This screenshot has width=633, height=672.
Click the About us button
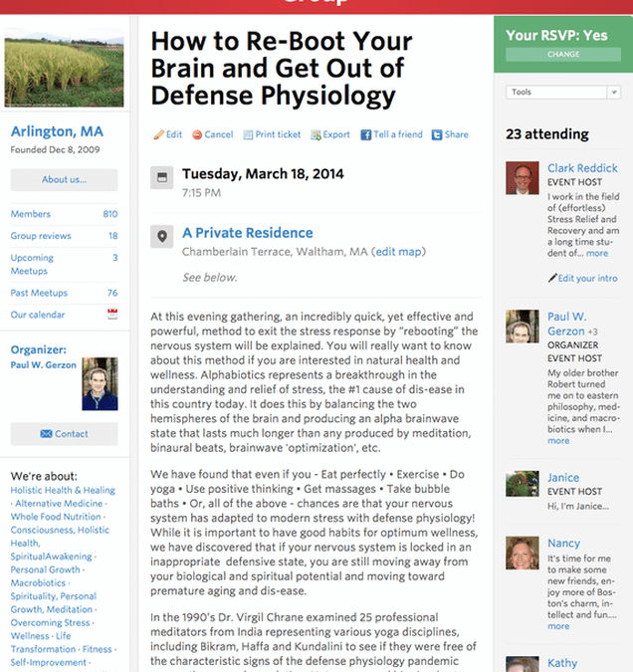pyautogui.click(x=64, y=180)
